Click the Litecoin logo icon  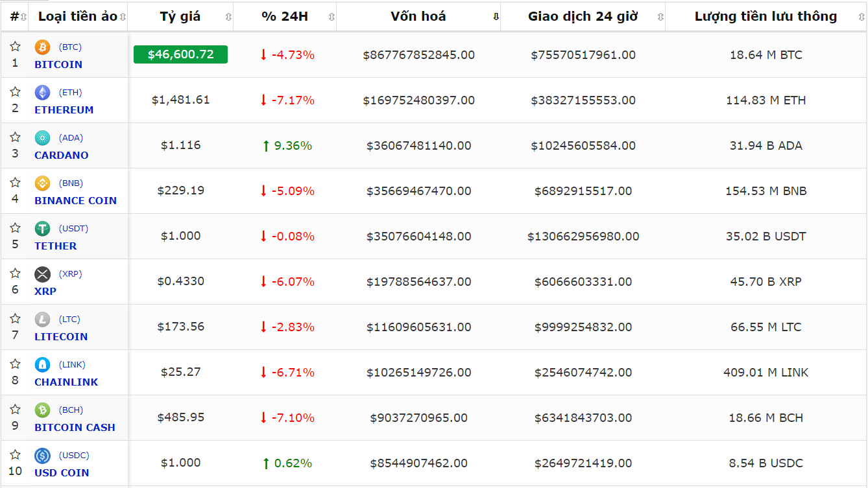(x=42, y=320)
